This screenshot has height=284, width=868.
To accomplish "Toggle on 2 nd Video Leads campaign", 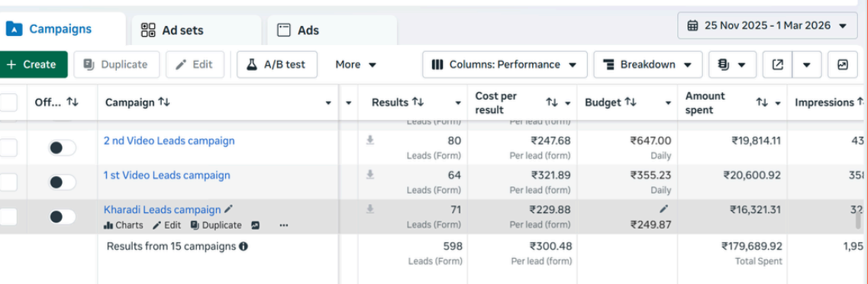I will (x=62, y=148).
